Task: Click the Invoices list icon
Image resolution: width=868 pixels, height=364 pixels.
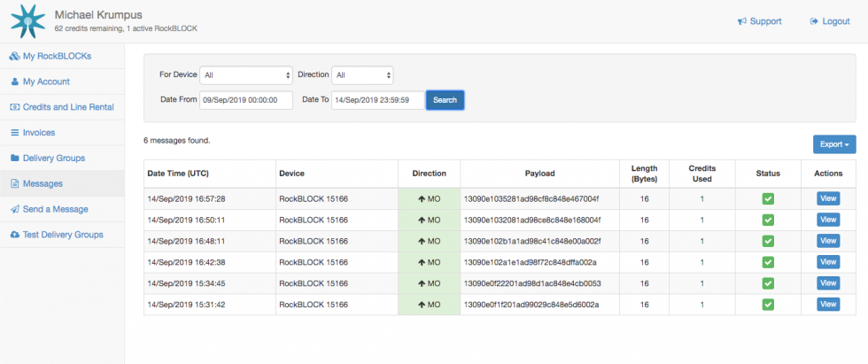Action: pos(14,133)
